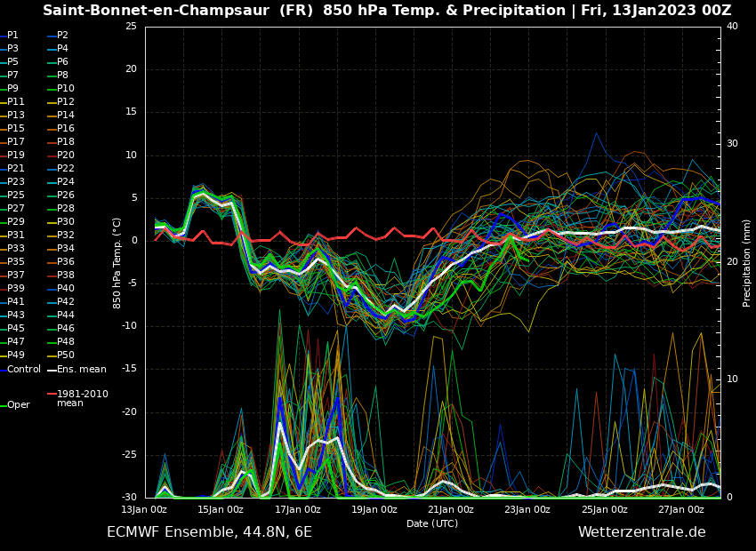
Task: Click the P25 legend label
Action: (x=15, y=196)
